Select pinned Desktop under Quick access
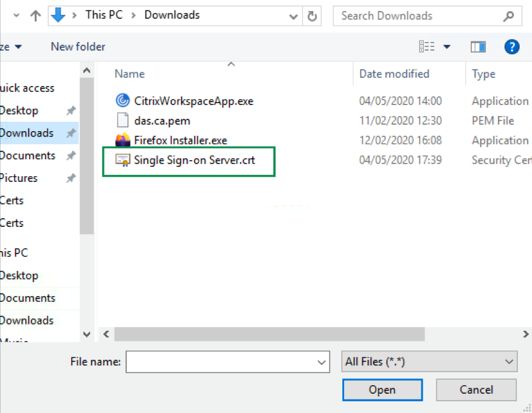Image resolution: width=532 pixels, height=413 pixels. pyautogui.click(x=19, y=111)
